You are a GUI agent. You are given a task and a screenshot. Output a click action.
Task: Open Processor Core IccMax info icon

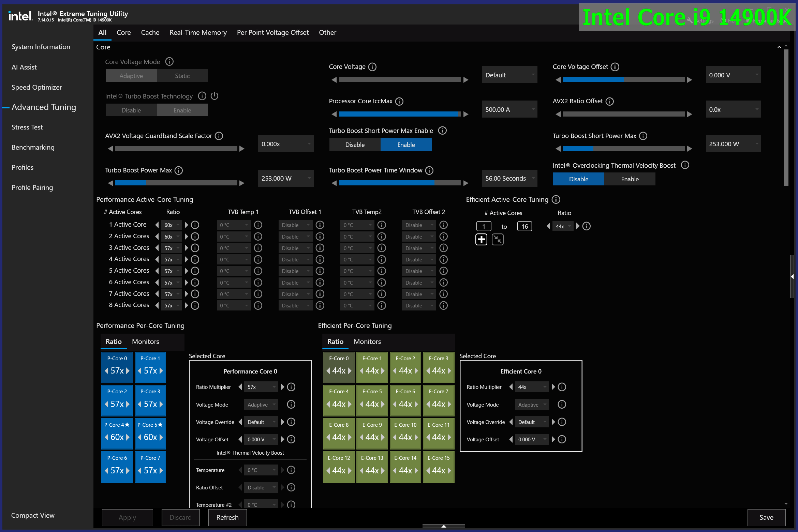399,101
